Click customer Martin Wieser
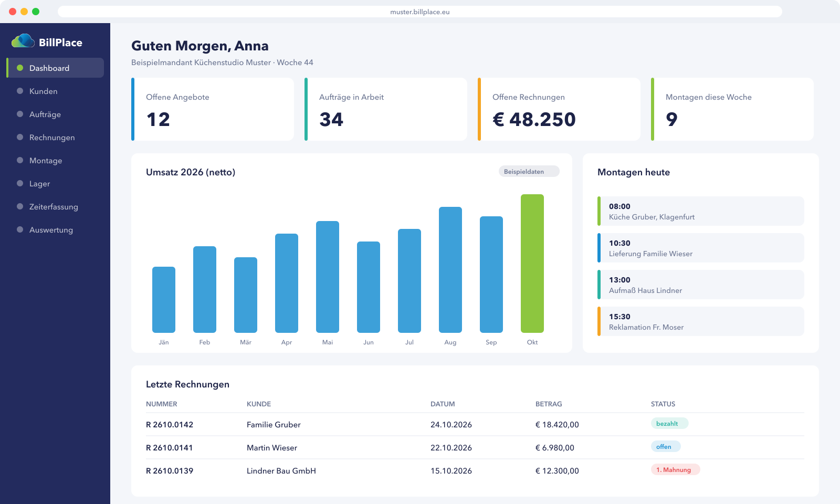Image resolution: width=840 pixels, height=504 pixels. [272, 448]
